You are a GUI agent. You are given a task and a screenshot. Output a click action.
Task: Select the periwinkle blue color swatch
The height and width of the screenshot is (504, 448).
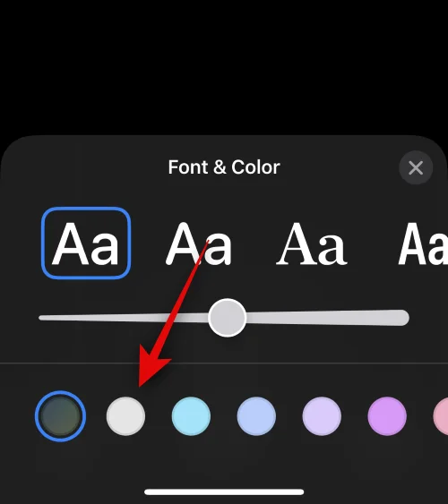click(x=256, y=416)
